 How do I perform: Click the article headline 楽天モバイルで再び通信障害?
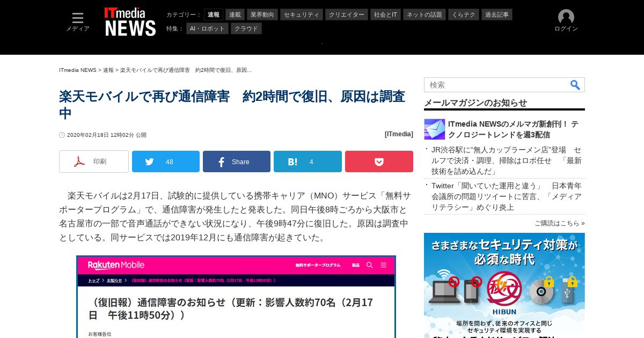click(x=232, y=105)
